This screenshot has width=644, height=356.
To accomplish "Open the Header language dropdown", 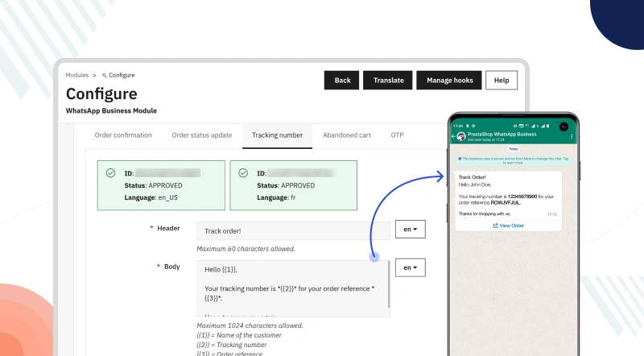I will (410, 230).
